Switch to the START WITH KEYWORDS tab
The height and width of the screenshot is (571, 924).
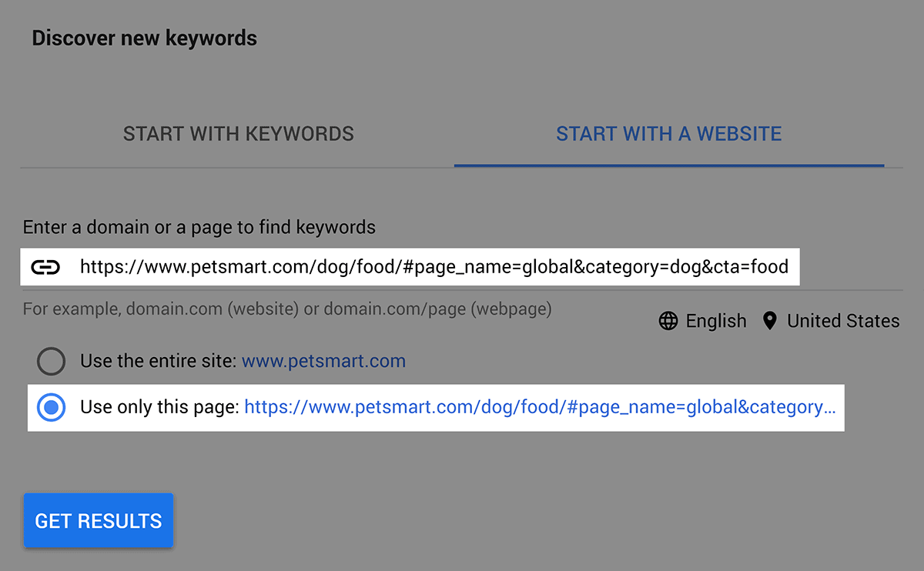tap(238, 134)
